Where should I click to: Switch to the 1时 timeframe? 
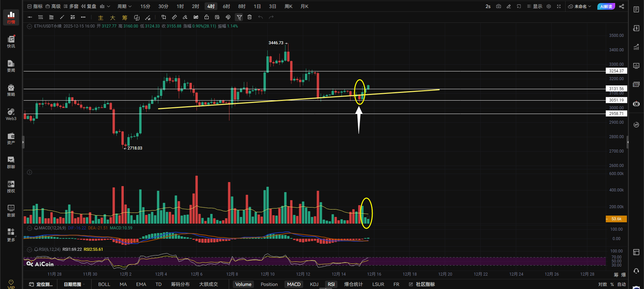[x=180, y=6]
